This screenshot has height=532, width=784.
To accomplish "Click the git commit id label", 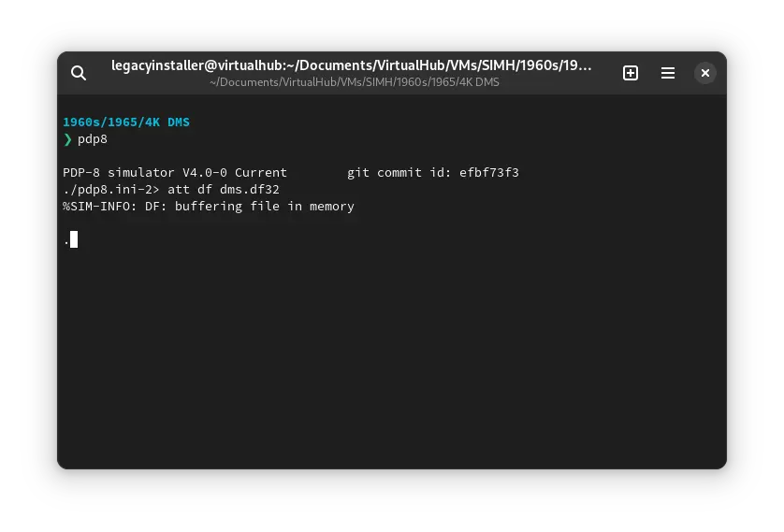I will 399,173.
